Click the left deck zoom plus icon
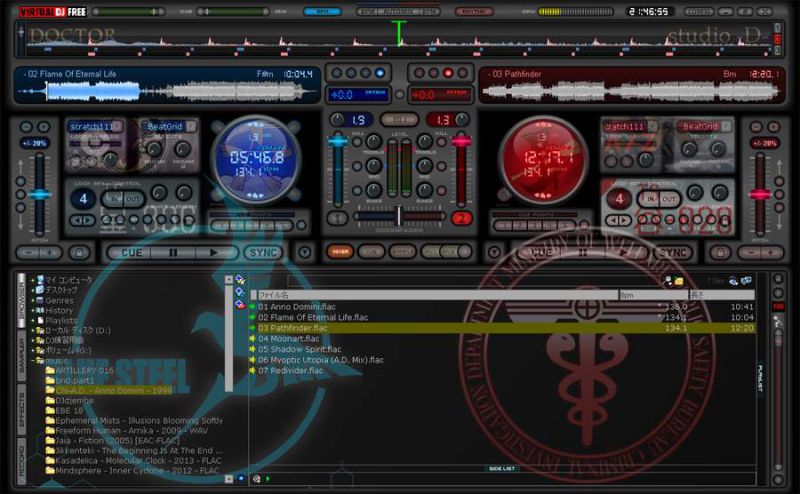Screen dimensions: 800x494 [x=44, y=127]
